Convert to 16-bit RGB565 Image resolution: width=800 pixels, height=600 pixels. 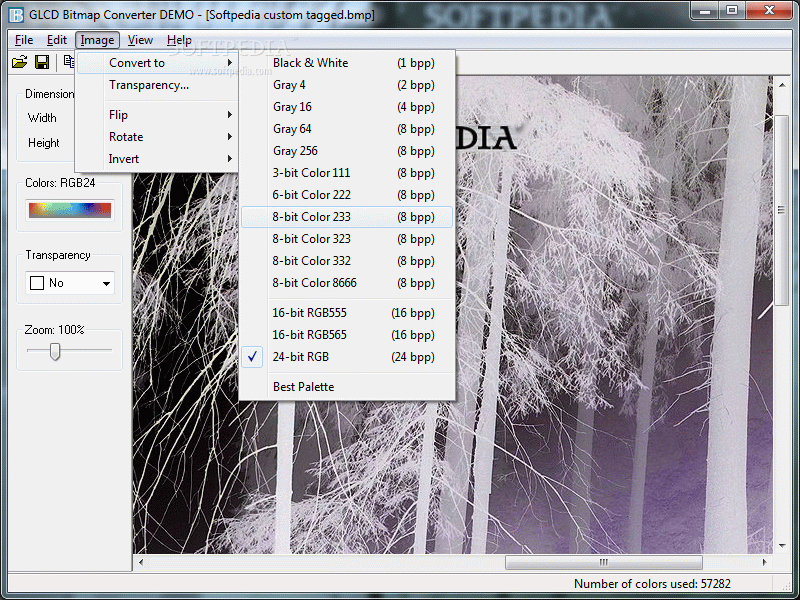(x=347, y=335)
